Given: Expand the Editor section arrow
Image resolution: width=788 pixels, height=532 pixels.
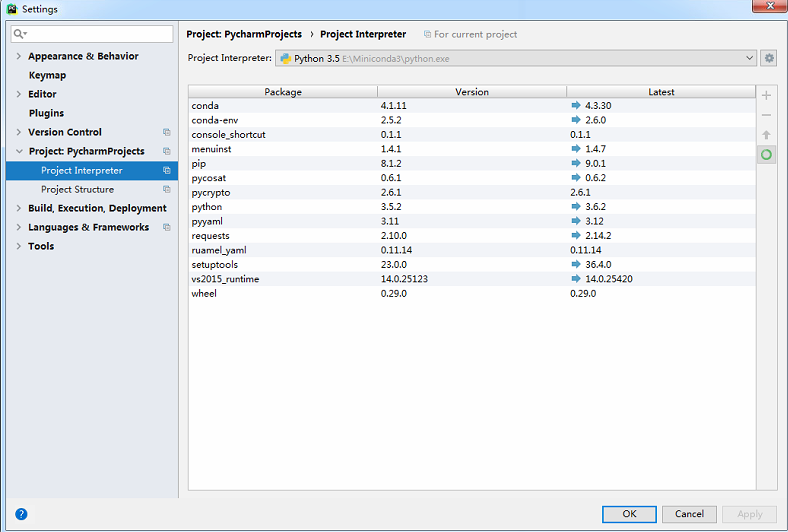Looking at the screenshot, I should pyautogui.click(x=19, y=94).
